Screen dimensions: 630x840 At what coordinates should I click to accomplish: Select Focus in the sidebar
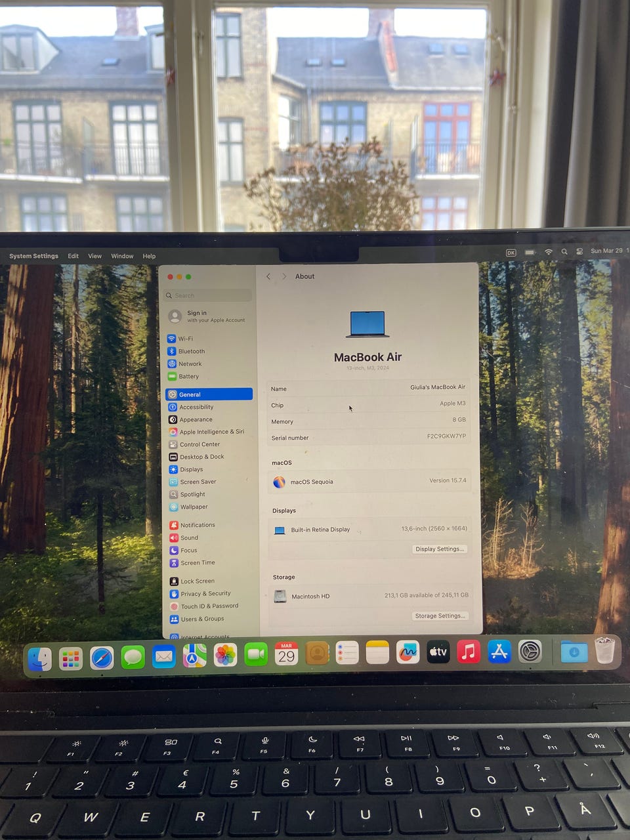210,550
